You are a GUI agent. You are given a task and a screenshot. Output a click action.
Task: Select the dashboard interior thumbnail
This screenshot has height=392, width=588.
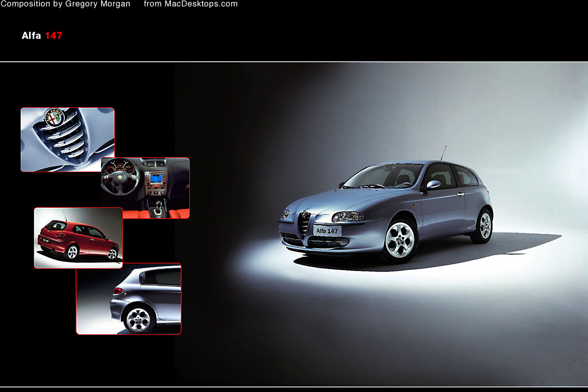145,188
